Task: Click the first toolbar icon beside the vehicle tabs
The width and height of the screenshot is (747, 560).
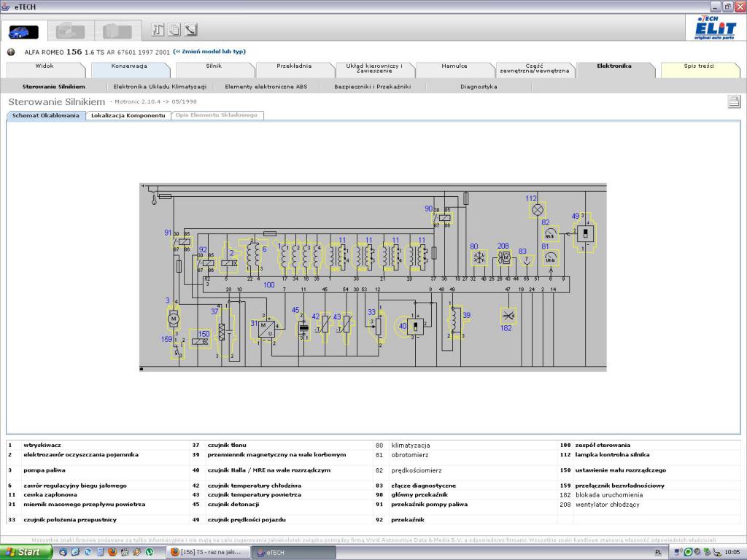Action: tap(158, 30)
